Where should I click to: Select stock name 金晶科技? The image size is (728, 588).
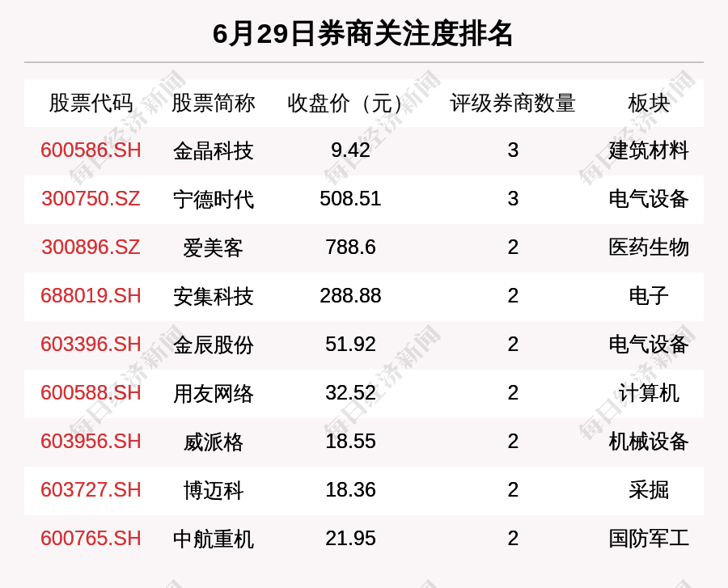(x=213, y=150)
